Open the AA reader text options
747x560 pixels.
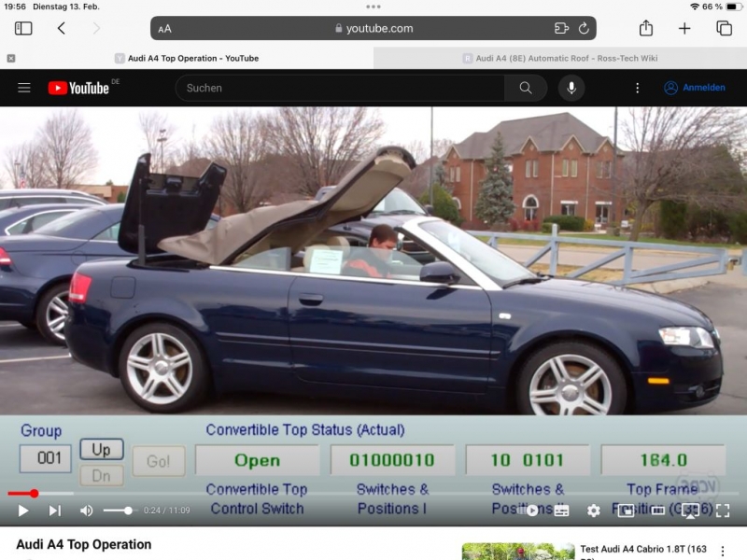[x=165, y=29]
